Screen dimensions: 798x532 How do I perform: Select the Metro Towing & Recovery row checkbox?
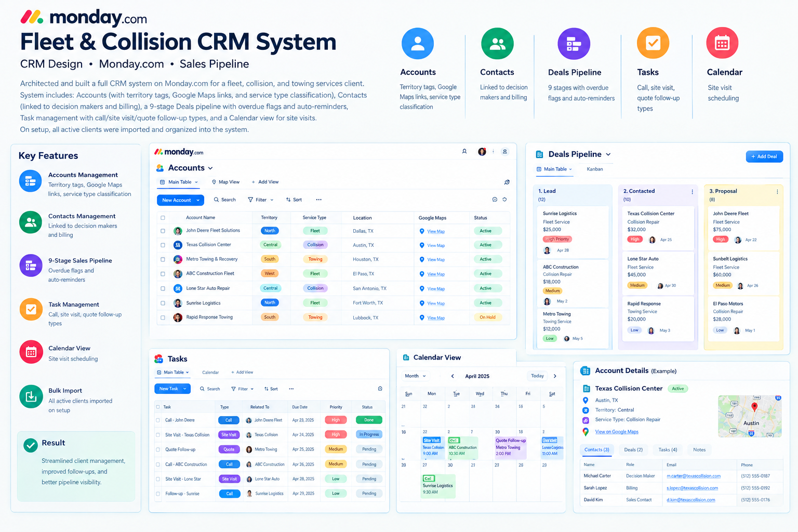(x=163, y=259)
